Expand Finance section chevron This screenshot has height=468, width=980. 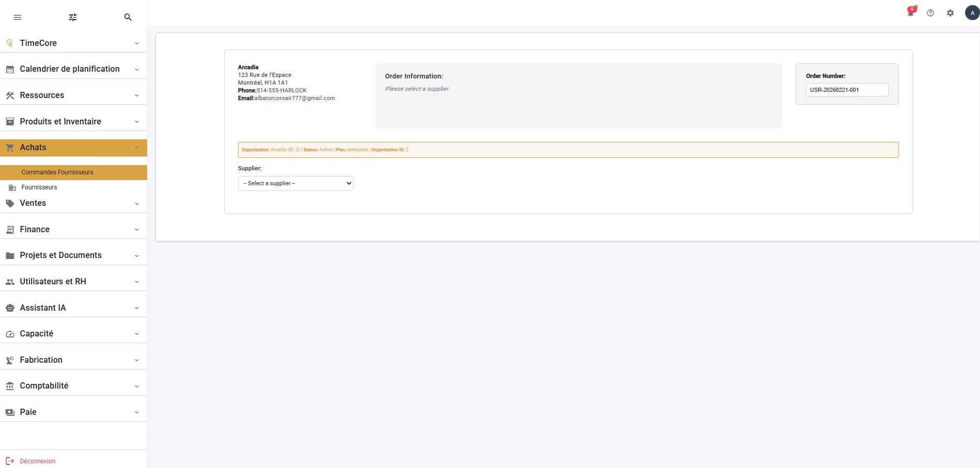point(137,230)
